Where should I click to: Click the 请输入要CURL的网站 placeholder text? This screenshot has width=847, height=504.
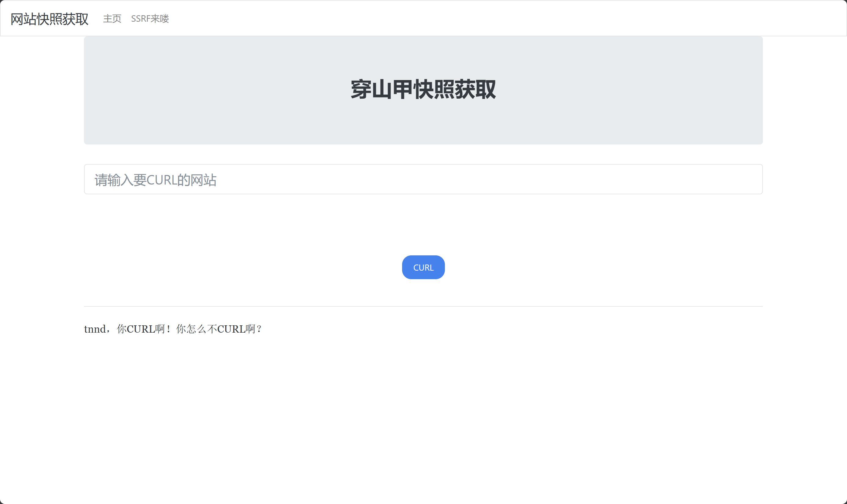pyautogui.click(x=155, y=180)
